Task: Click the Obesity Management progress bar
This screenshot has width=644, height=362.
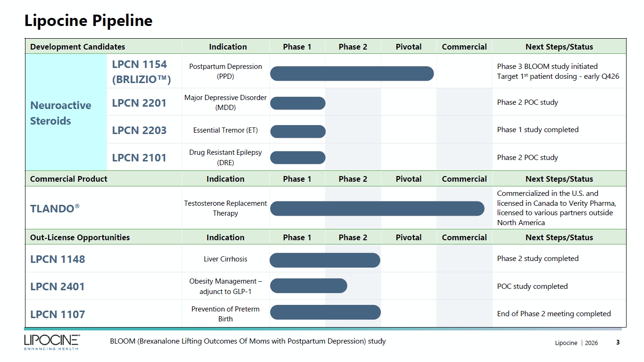Action: click(309, 286)
